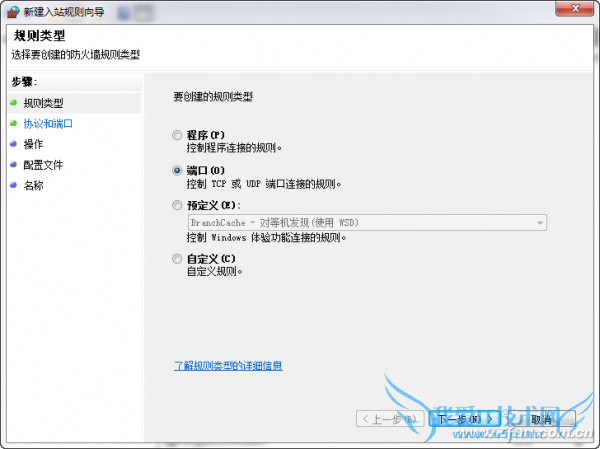Click the text 控制程序连接的规则。
The height and width of the screenshot is (449, 600).
point(234,148)
